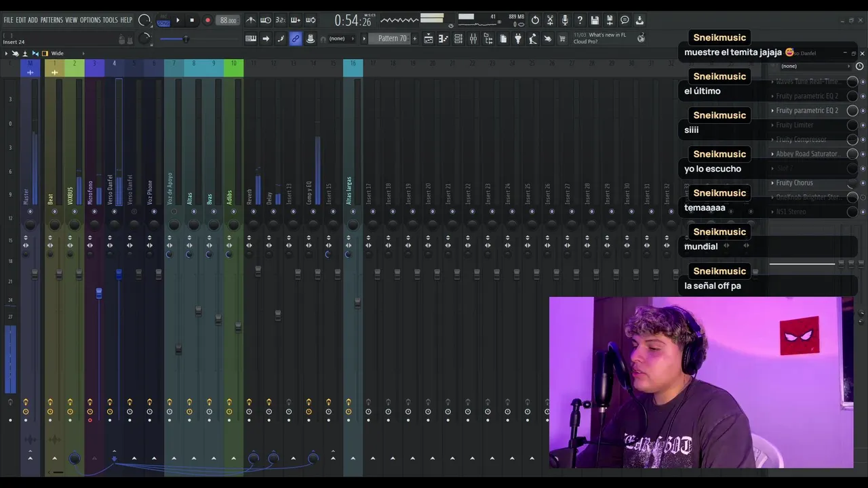
Task: Click the clock icon beside mixer input selector
Action: (x=859, y=66)
